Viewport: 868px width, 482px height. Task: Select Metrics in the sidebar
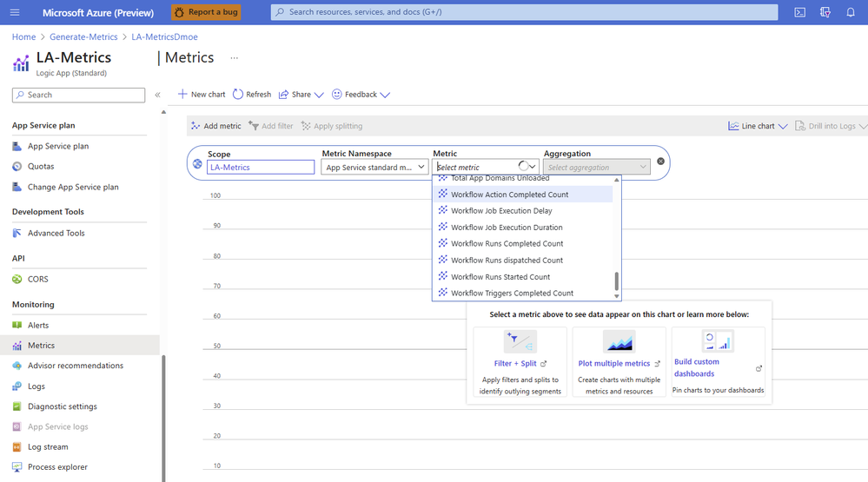79,346
